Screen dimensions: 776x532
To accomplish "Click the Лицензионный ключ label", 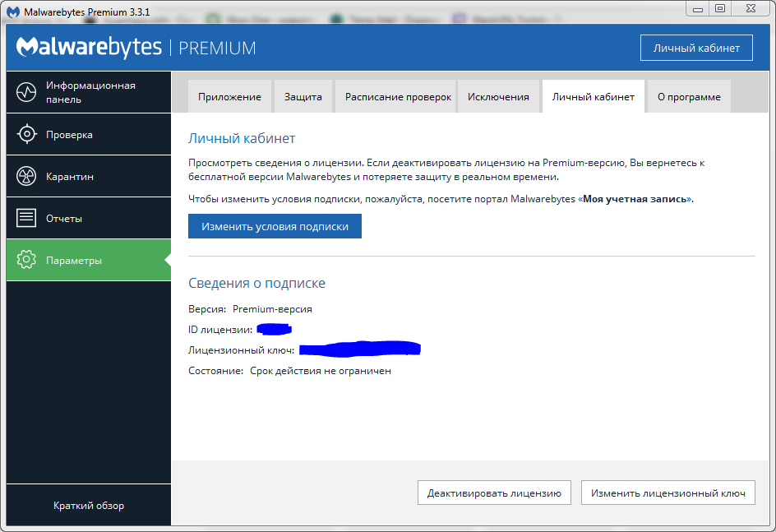I will pyautogui.click(x=241, y=350).
